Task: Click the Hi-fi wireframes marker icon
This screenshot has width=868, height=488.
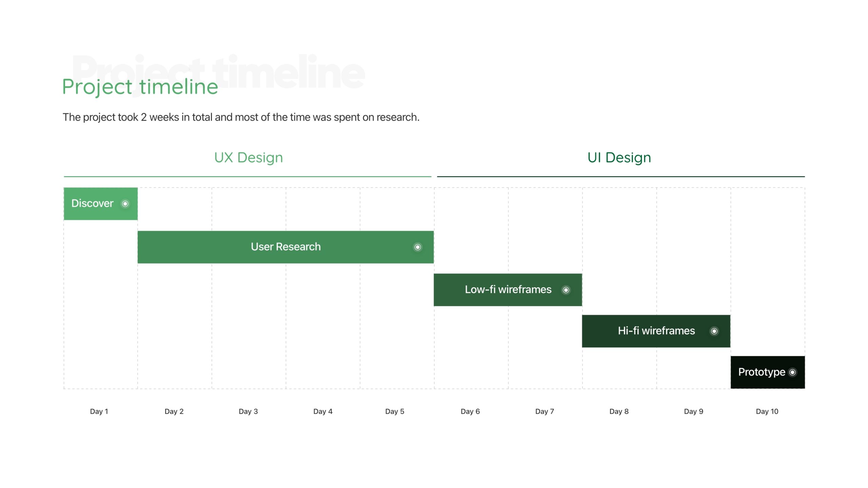Action: click(714, 331)
